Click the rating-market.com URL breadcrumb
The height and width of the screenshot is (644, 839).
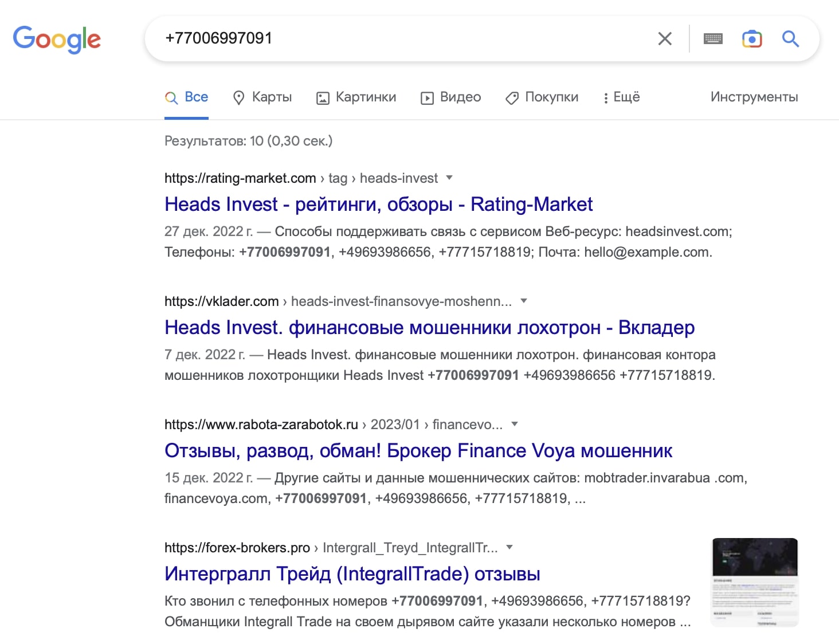(x=301, y=178)
